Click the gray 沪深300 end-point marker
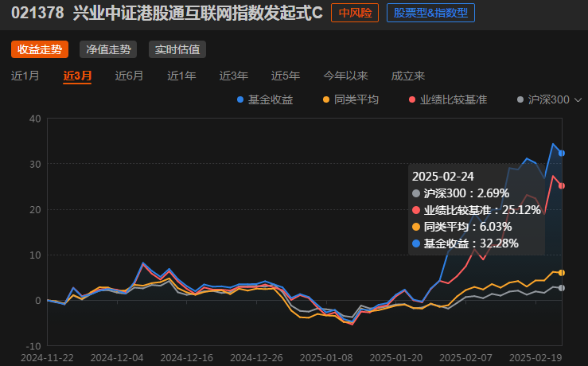This screenshot has width=588, height=366. pos(562,288)
